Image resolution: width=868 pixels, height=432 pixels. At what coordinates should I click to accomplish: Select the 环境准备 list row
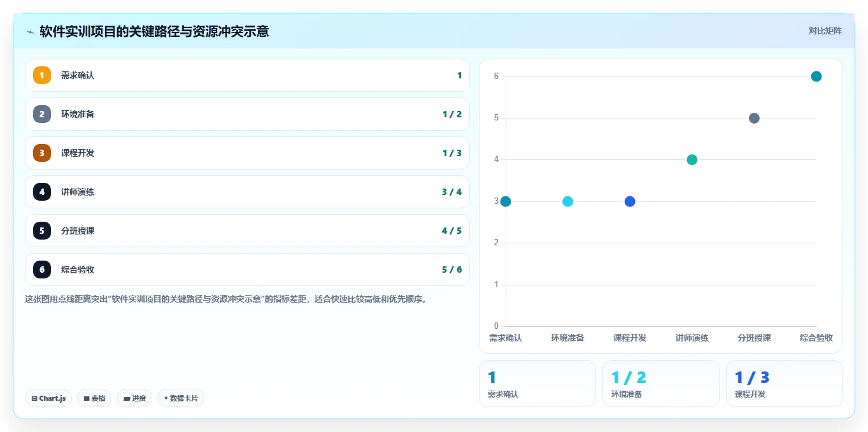(247, 114)
